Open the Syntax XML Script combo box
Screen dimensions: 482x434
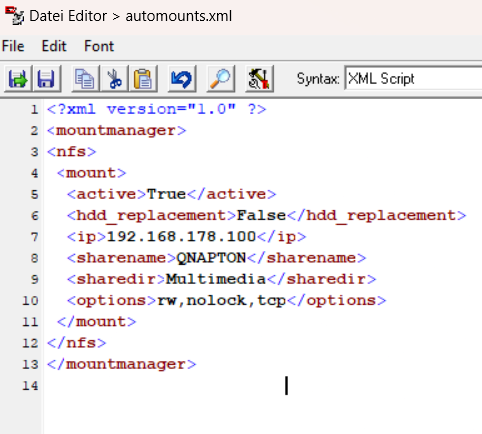413,79
